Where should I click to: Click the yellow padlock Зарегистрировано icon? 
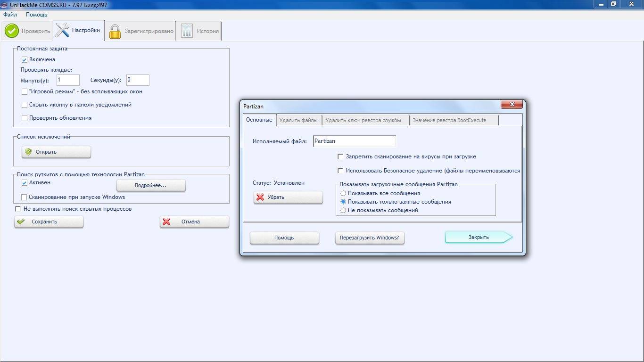click(115, 31)
